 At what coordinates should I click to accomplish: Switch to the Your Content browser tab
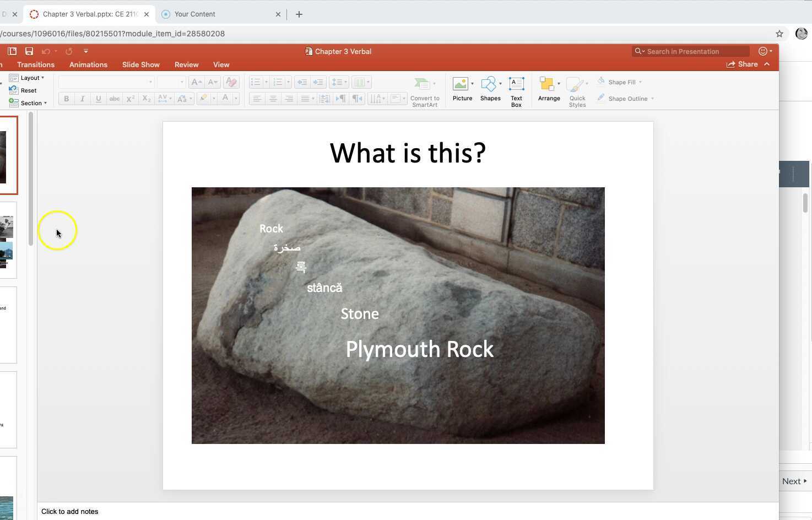pos(220,14)
